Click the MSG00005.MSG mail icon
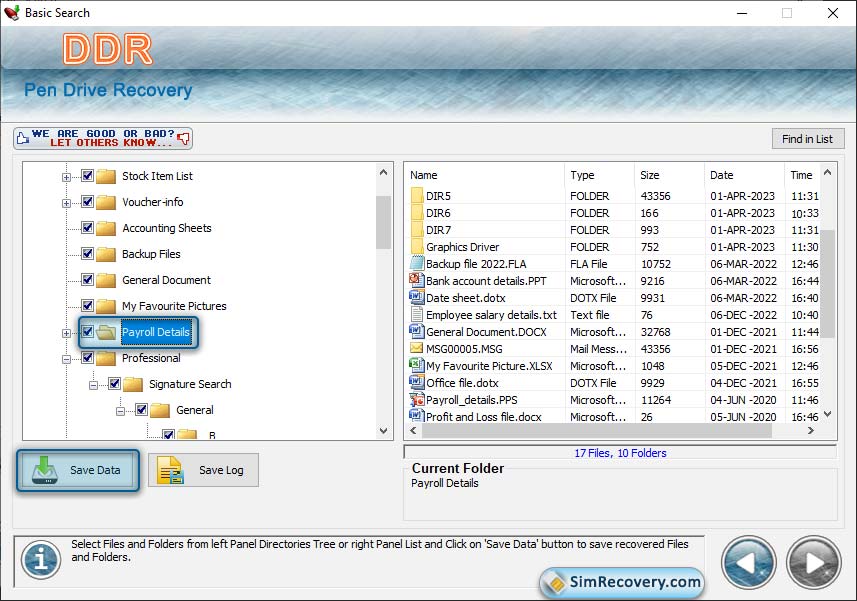This screenshot has width=857, height=601. click(417, 348)
